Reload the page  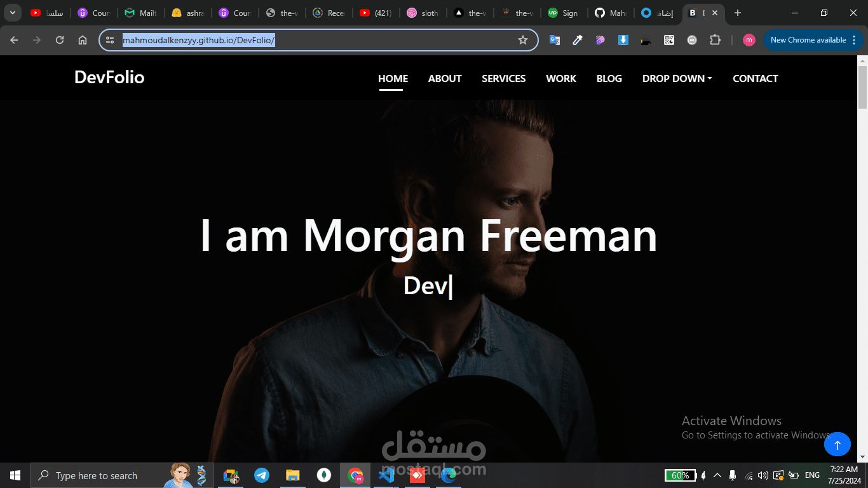(x=60, y=40)
